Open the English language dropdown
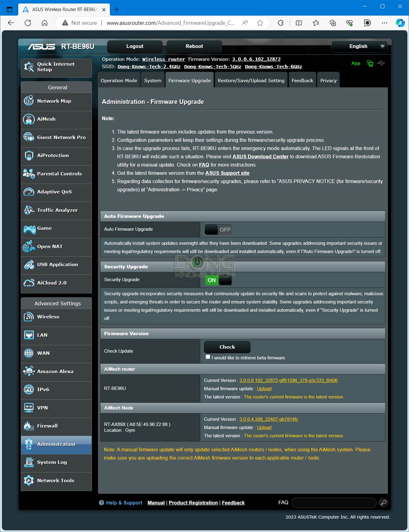The height and width of the screenshot is (532, 409). tap(359, 46)
